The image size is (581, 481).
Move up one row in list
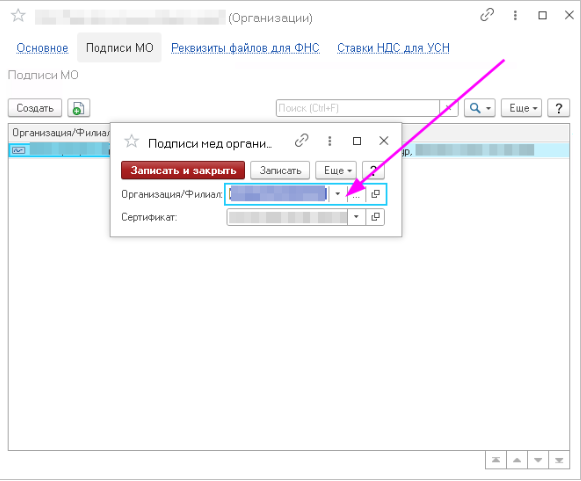point(517,460)
